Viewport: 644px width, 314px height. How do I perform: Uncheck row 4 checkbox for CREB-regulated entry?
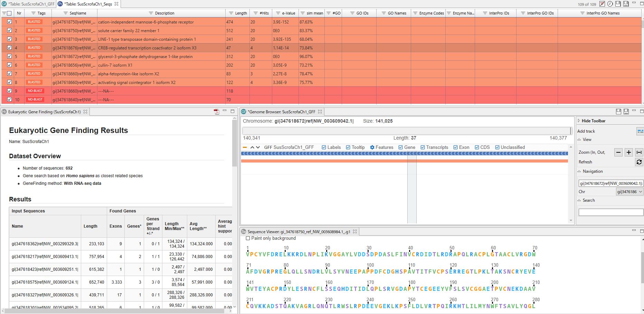(x=9, y=48)
